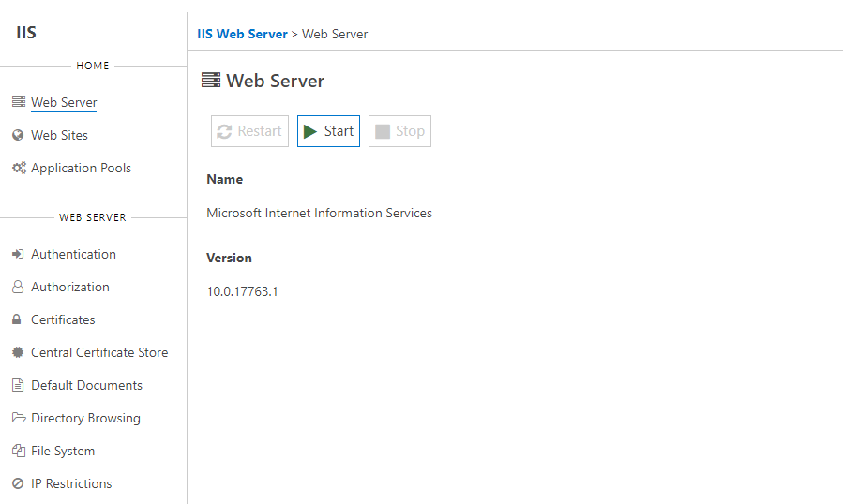Click the WEB SERVER section header
This screenshot has width=843, height=504.
click(93, 217)
